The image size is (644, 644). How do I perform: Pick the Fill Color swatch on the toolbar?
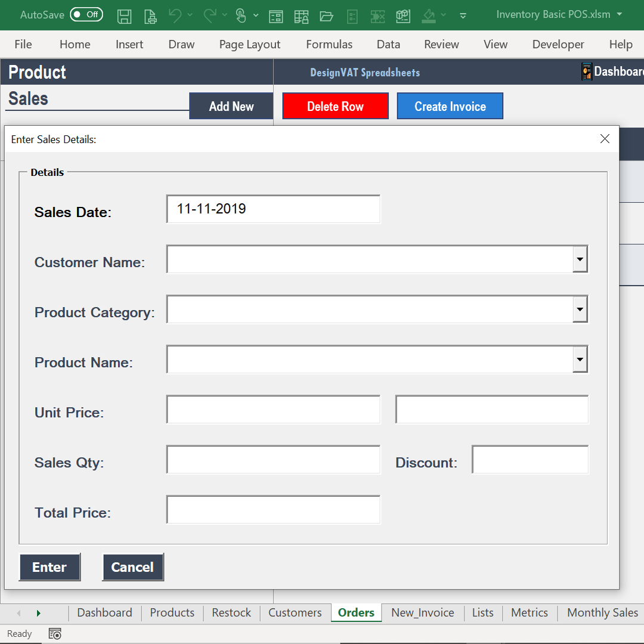tap(428, 16)
